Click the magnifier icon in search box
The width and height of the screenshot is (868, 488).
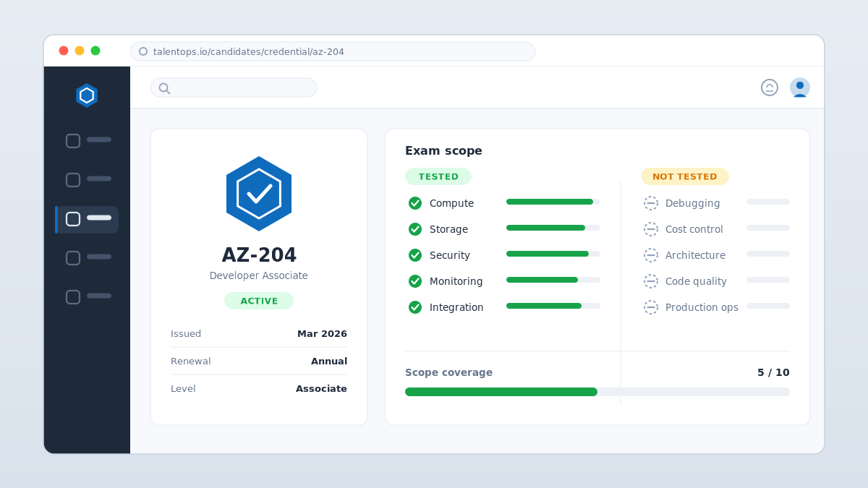tap(164, 88)
